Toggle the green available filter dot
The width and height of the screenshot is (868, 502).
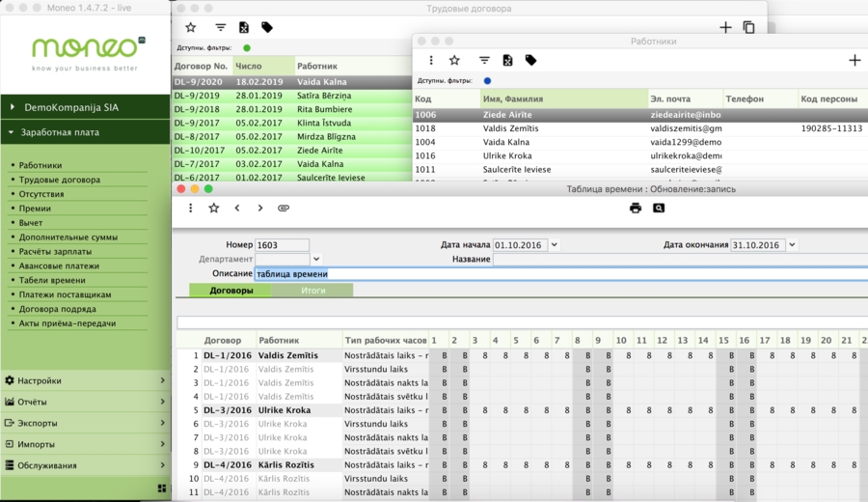(x=247, y=47)
